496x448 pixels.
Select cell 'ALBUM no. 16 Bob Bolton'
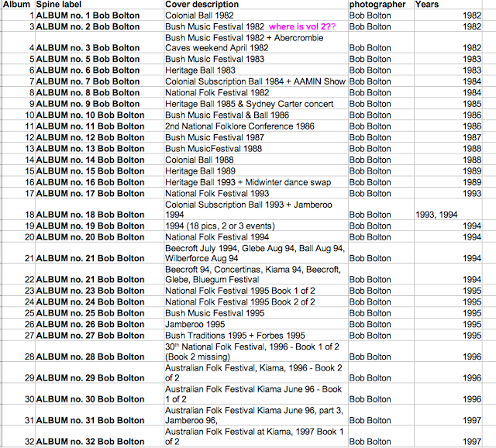tap(99, 182)
